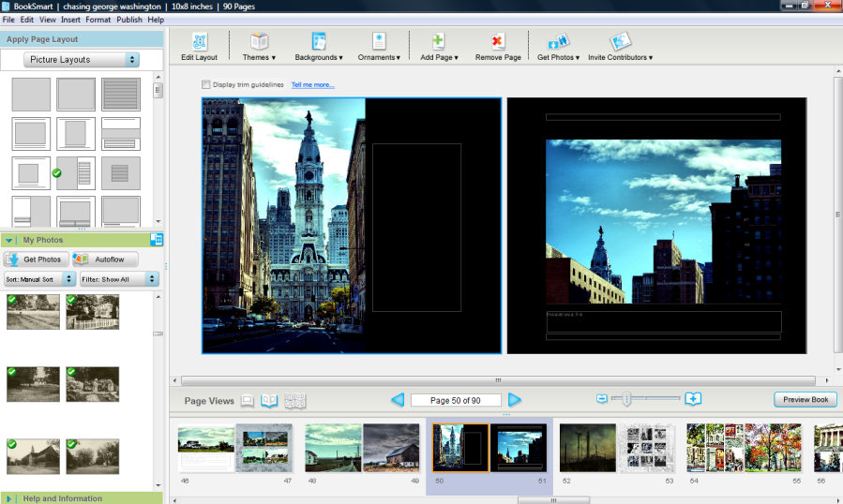Open the Filter: Show All dropdown
This screenshot has height=504, width=843.
117,279
